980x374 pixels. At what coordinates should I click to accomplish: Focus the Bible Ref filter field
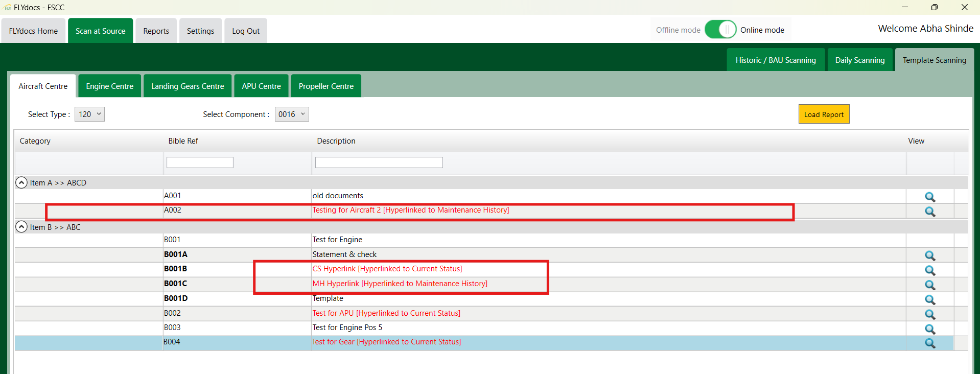pos(200,162)
